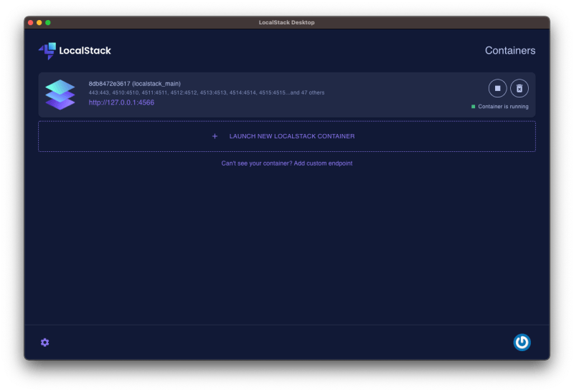The width and height of the screenshot is (574, 392).
Task: Maximize the LocalStack Desktop window
Action: pos(48,23)
